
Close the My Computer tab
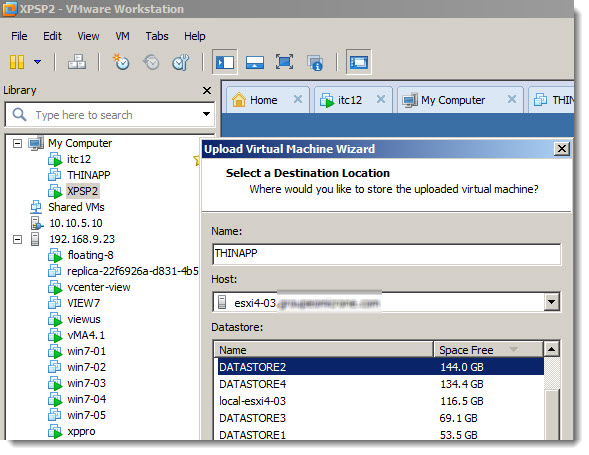click(511, 99)
